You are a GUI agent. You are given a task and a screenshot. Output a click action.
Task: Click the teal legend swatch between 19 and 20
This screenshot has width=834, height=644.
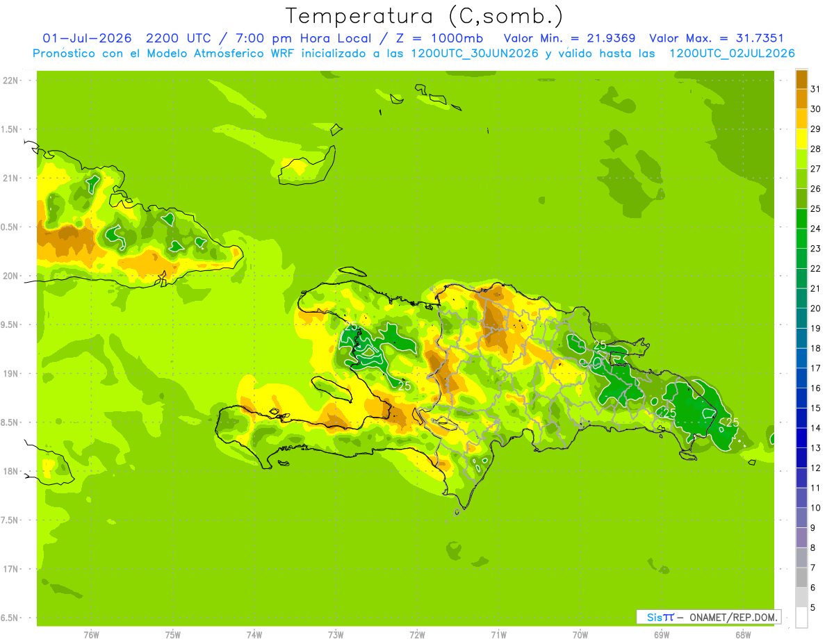point(801,319)
